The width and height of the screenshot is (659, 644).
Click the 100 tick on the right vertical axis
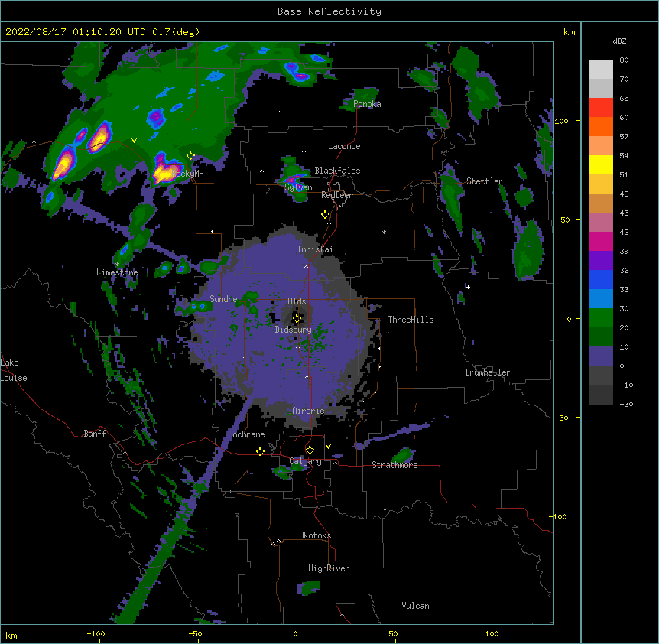(561, 121)
